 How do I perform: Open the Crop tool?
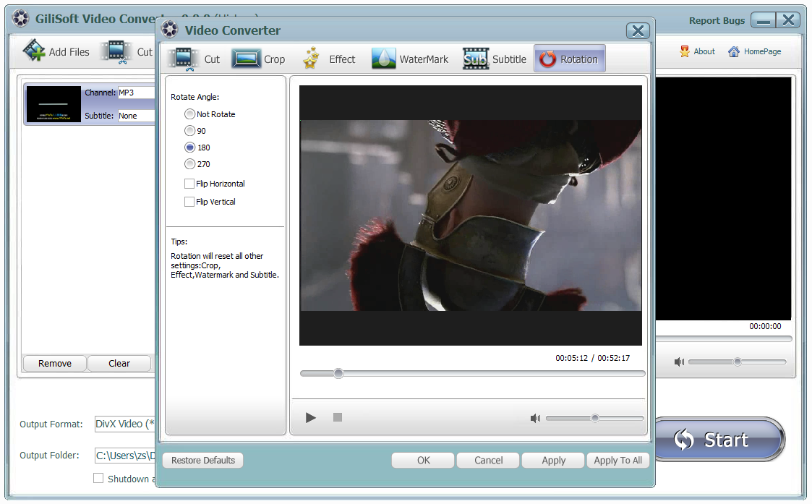point(260,59)
